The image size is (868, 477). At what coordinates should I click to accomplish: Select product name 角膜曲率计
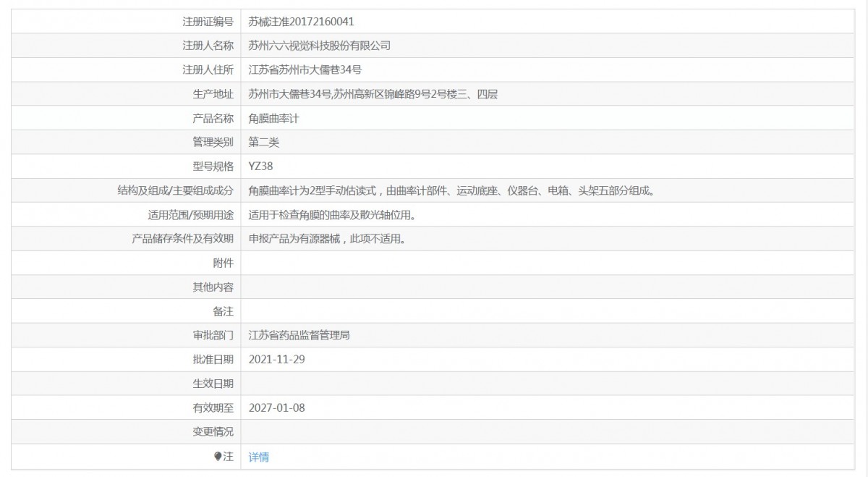click(x=273, y=118)
